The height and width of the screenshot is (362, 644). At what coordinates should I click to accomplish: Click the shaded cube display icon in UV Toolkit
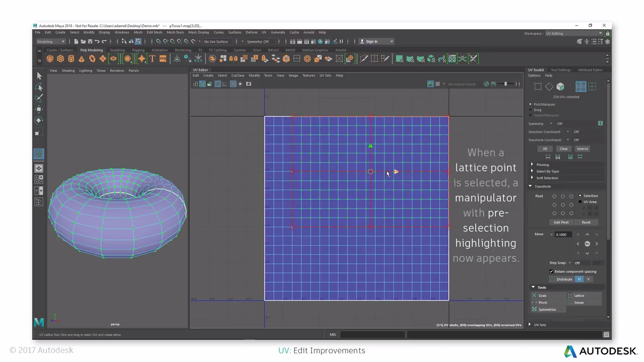click(x=560, y=86)
